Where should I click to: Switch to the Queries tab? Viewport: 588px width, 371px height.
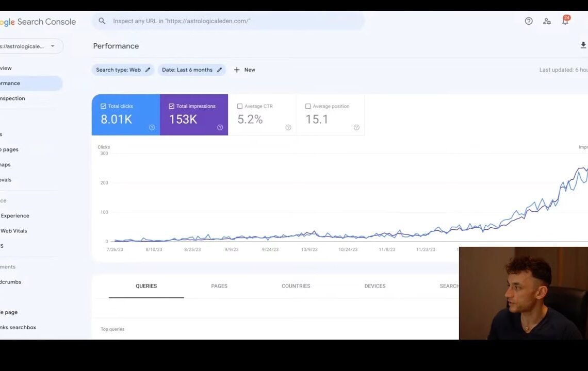[146, 286]
